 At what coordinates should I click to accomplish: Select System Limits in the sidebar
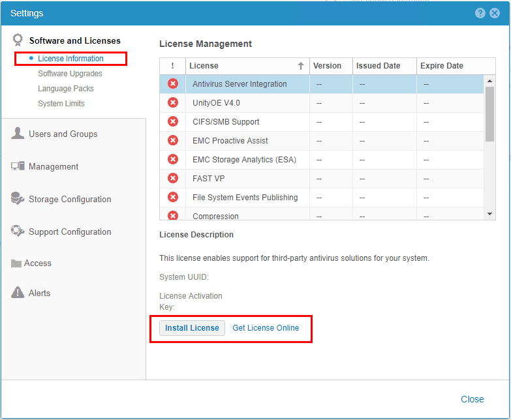point(61,104)
